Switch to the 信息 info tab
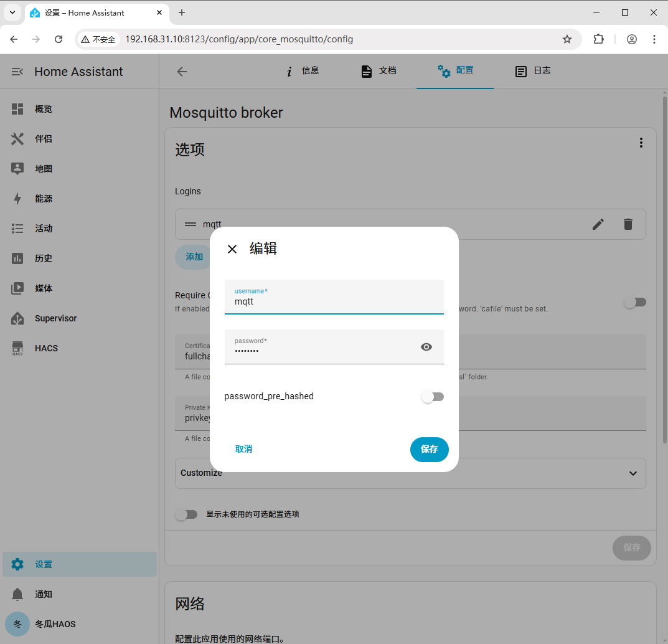Image resolution: width=668 pixels, height=644 pixels. 302,71
